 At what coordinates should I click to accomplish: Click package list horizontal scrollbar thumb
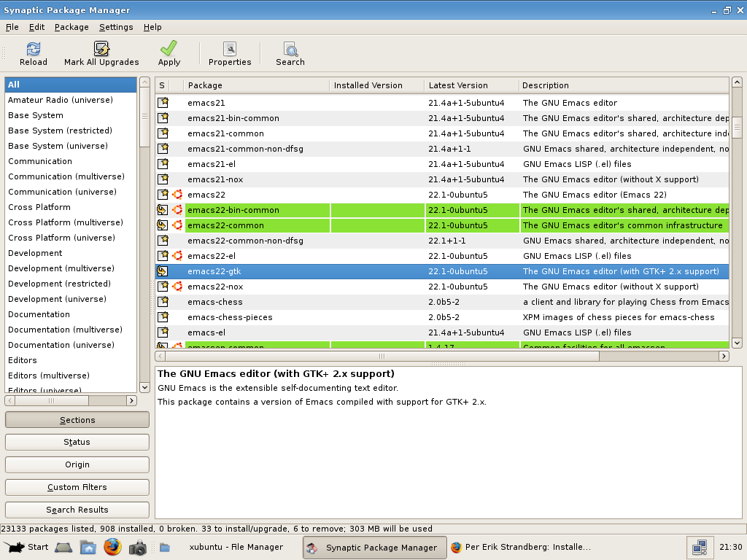coord(382,356)
